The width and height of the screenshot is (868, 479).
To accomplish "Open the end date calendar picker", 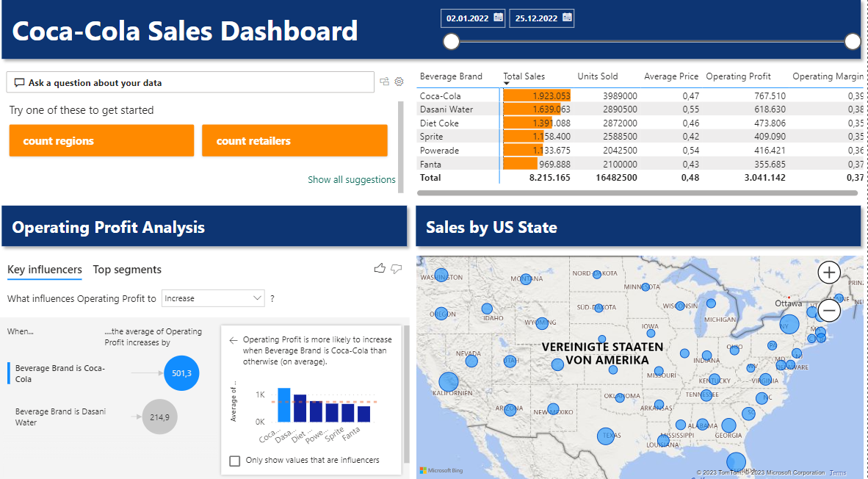I will pyautogui.click(x=567, y=18).
